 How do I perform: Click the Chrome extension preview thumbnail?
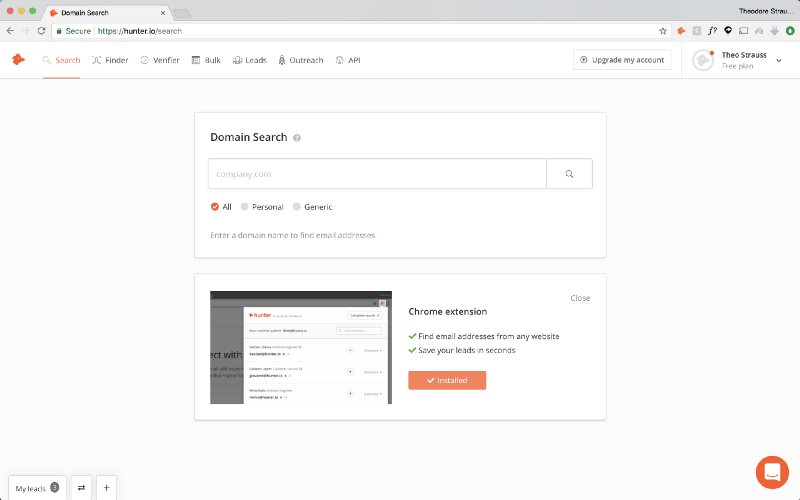[300, 347]
